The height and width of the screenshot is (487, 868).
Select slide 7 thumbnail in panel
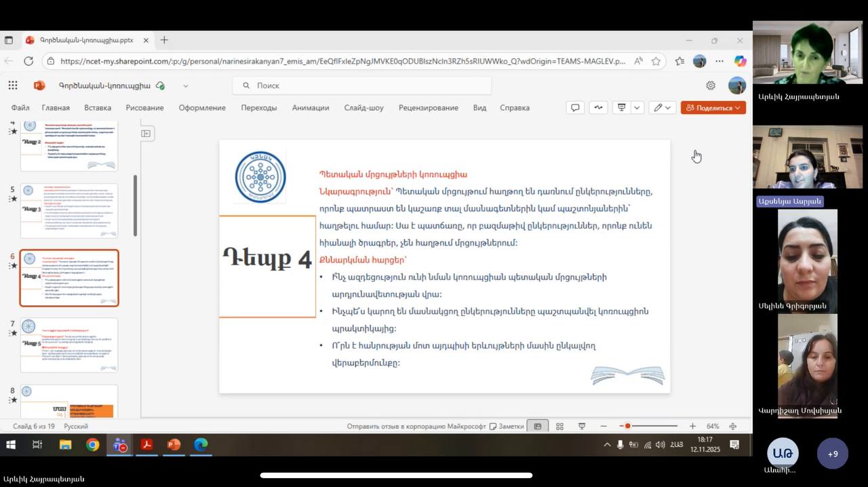(x=69, y=345)
